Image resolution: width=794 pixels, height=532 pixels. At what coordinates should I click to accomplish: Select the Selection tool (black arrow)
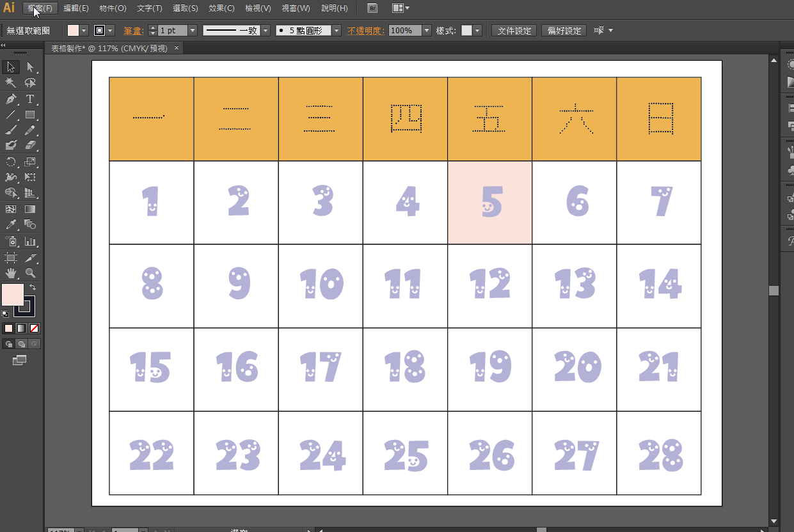point(10,67)
